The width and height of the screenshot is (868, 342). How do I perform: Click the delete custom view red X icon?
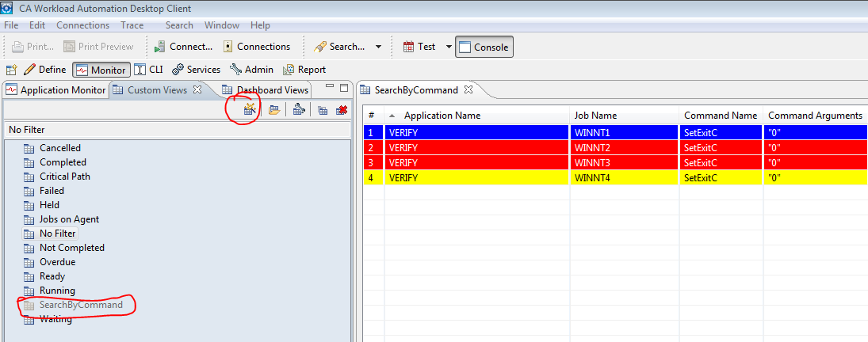point(342,111)
